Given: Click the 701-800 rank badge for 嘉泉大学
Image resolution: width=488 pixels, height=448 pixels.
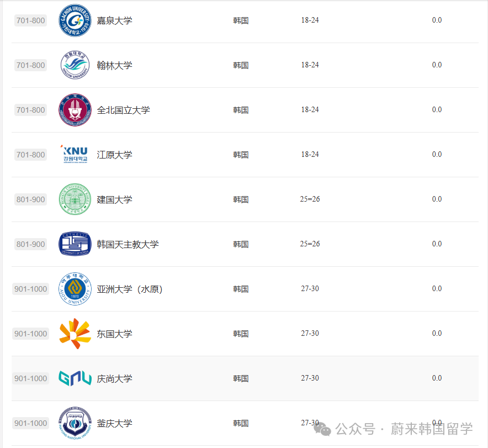Looking at the screenshot, I should (30, 20).
